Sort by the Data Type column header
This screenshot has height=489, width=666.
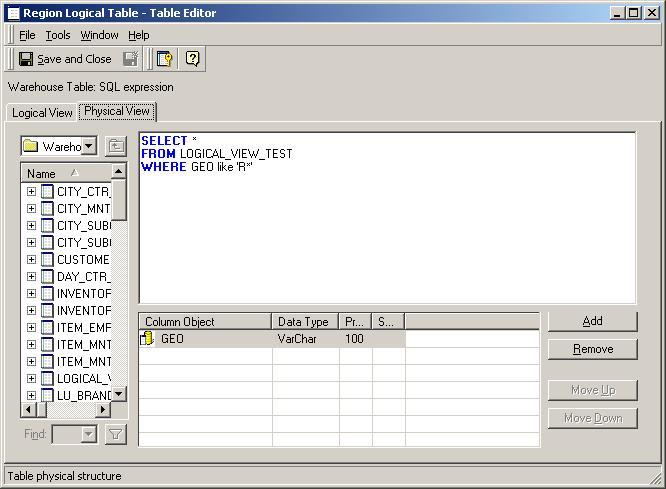[304, 322]
